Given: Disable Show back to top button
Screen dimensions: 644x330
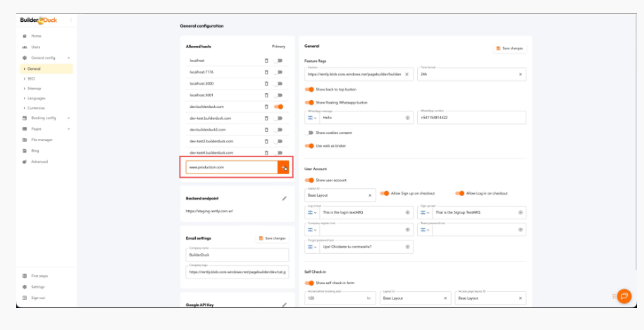Looking at the screenshot, I should (309, 90).
